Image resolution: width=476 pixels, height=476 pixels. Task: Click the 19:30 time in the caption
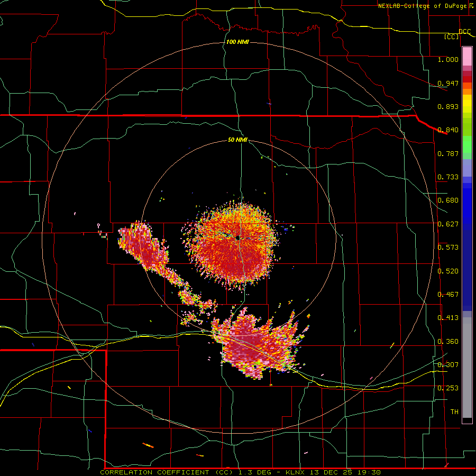pos(370,472)
